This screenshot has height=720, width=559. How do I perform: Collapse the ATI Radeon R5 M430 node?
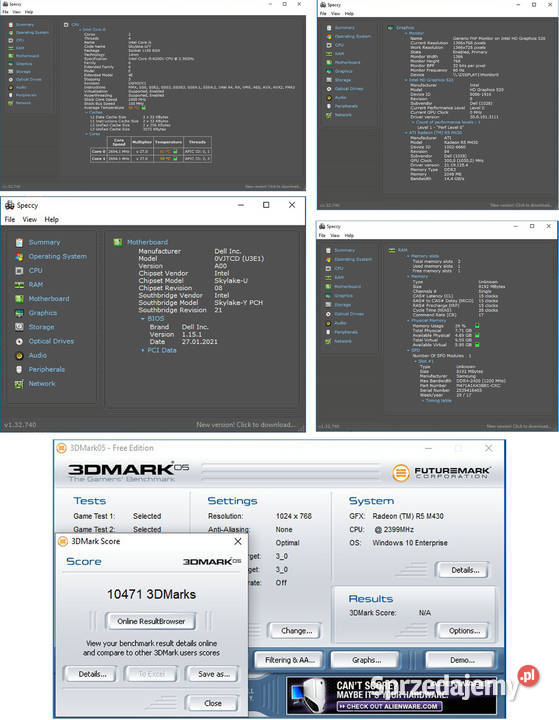pyautogui.click(x=406, y=133)
